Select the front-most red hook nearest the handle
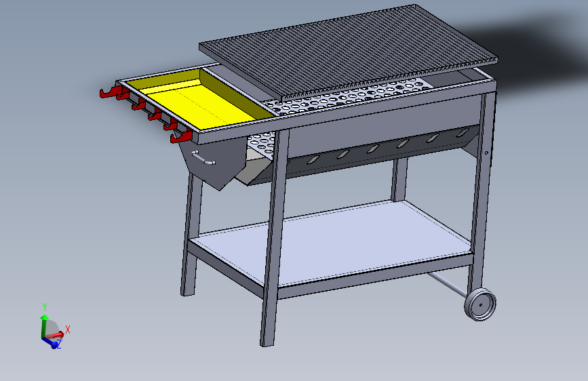588x381 pixels. click(x=181, y=137)
